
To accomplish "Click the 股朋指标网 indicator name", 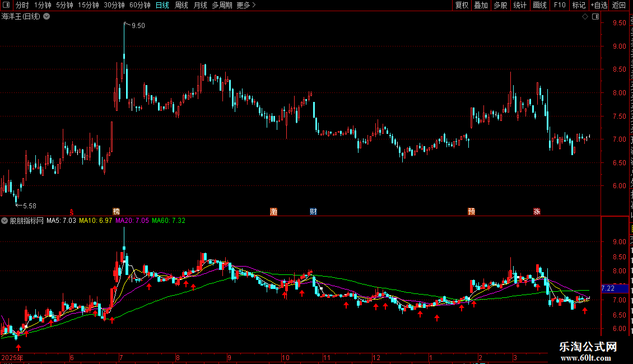I will 27,221.
